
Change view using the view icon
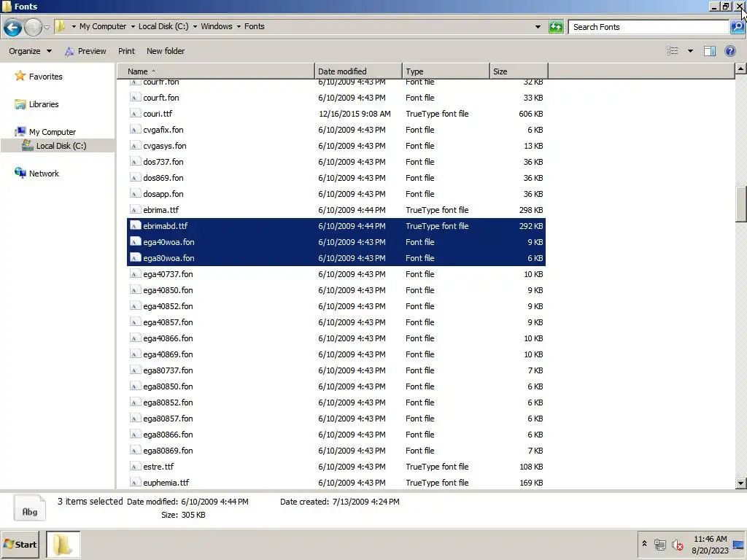click(672, 51)
